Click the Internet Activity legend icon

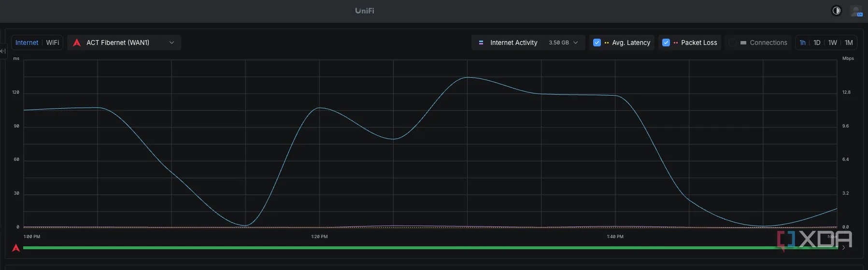[x=481, y=43]
